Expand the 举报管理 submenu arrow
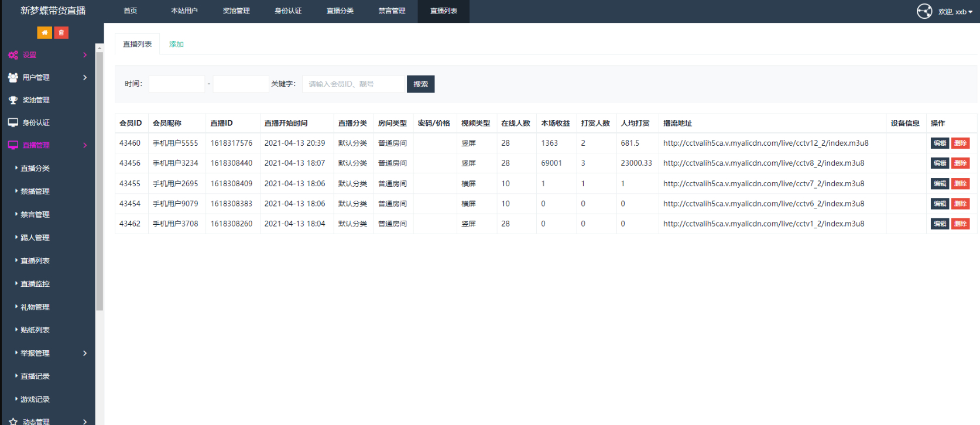Image resolution: width=980 pixels, height=425 pixels. tap(85, 353)
